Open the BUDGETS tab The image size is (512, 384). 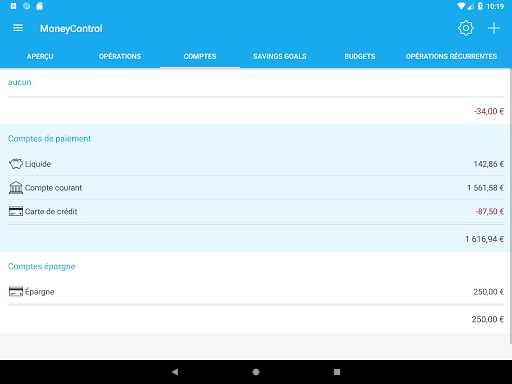coord(360,56)
